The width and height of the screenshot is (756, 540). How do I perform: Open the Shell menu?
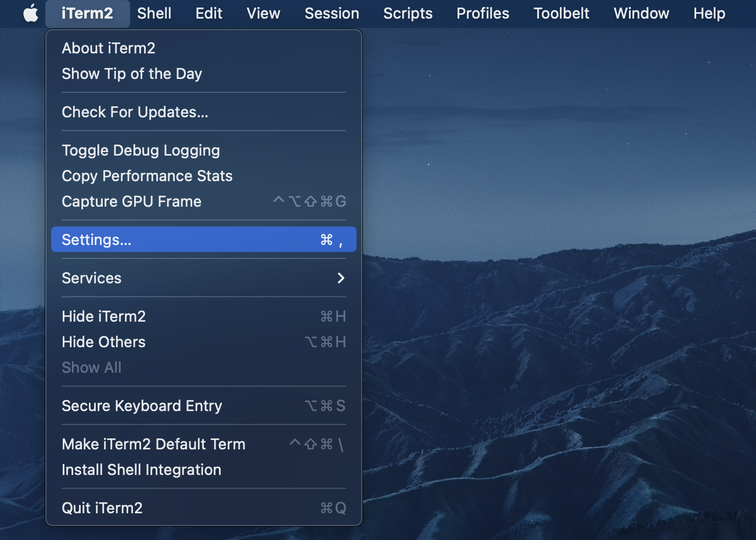[154, 13]
